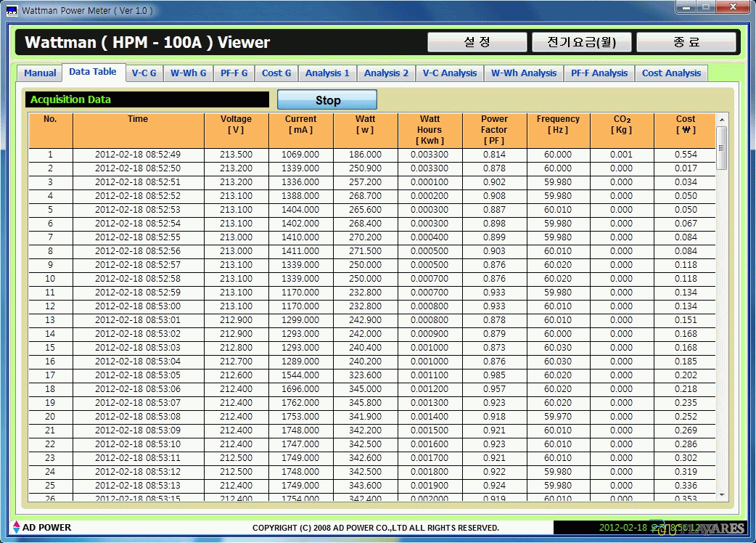Switch to the PF-F Analysis tab
756x543 pixels.
click(x=599, y=73)
